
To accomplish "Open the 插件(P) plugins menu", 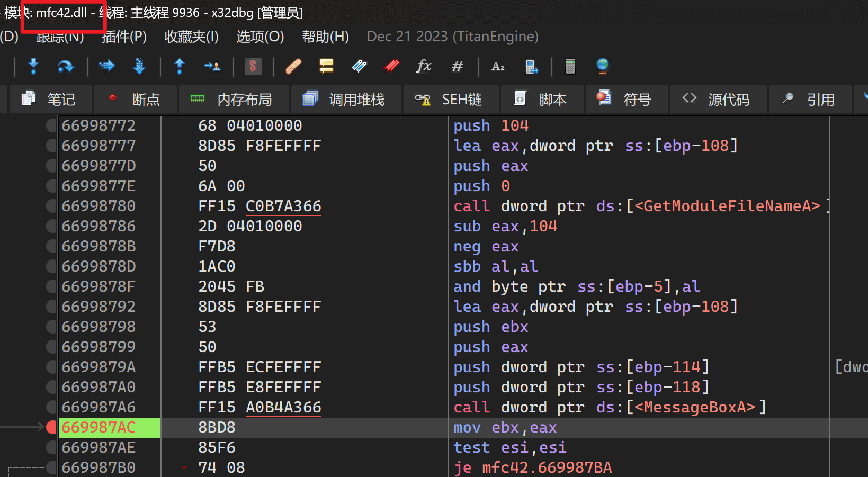I will (124, 37).
